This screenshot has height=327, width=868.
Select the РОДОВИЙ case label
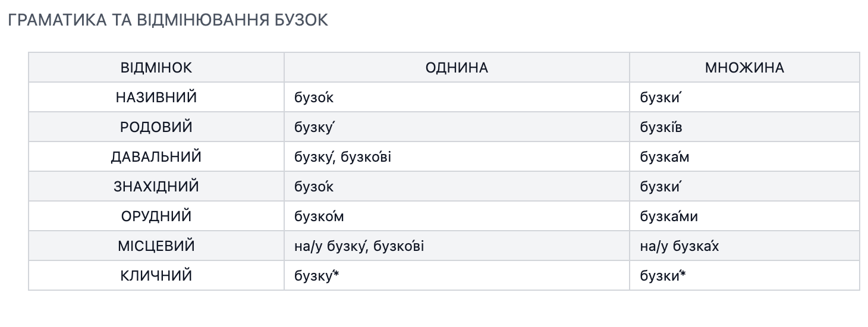click(x=156, y=127)
